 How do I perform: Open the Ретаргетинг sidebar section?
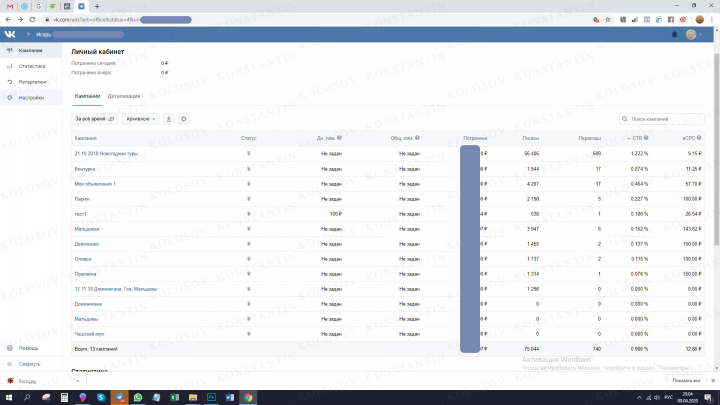[31, 82]
